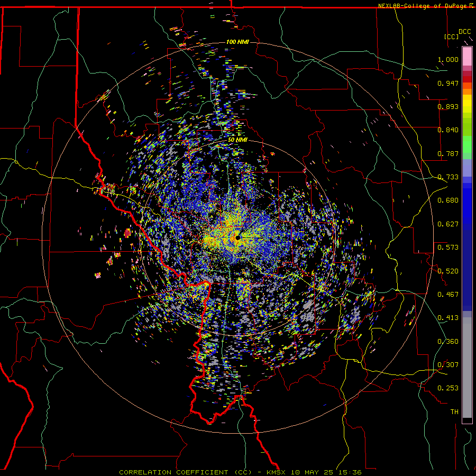The image size is (476, 476).
Task: Click the black radar site dot at center
Action: click(x=238, y=237)
